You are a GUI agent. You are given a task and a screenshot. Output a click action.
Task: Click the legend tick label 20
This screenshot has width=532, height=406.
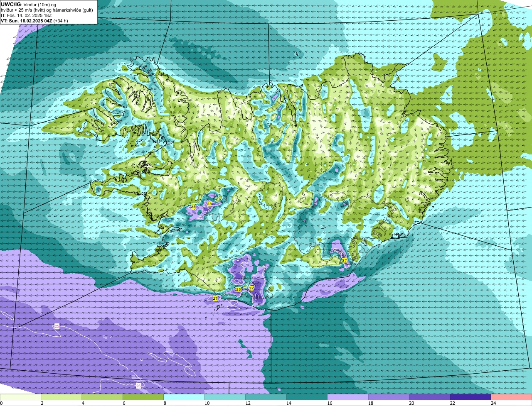coord(411,403)
